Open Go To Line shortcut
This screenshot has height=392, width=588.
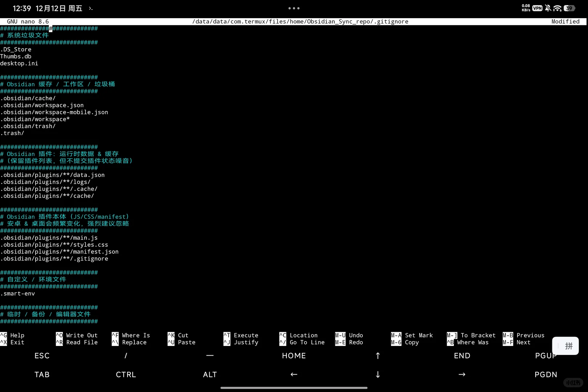(x=302, y=342)
